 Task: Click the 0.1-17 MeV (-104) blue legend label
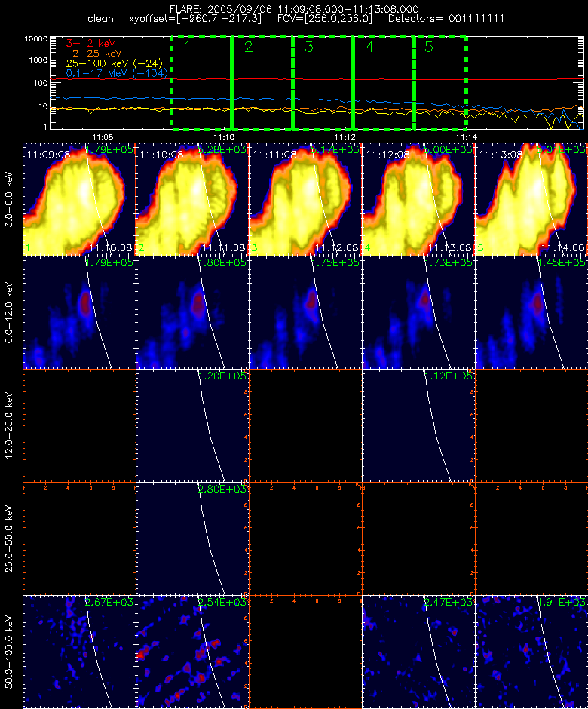pyautogui.click(x=117, y=73)
